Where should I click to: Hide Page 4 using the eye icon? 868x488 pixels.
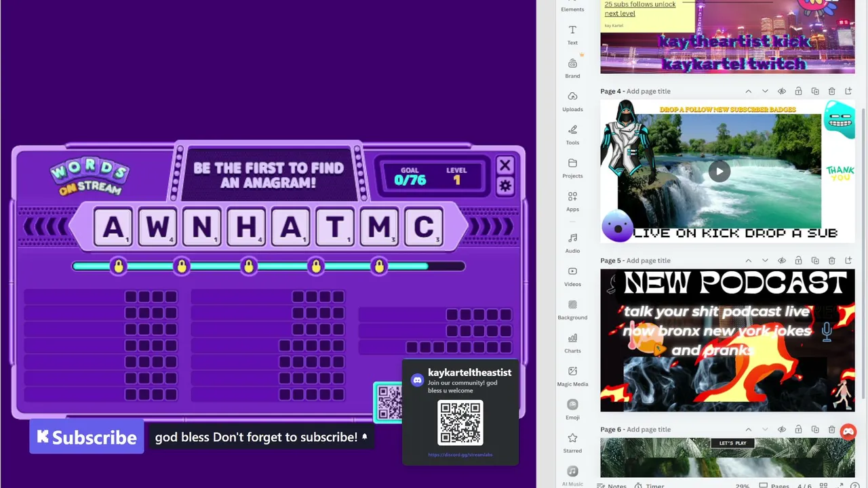click(782, 91)
